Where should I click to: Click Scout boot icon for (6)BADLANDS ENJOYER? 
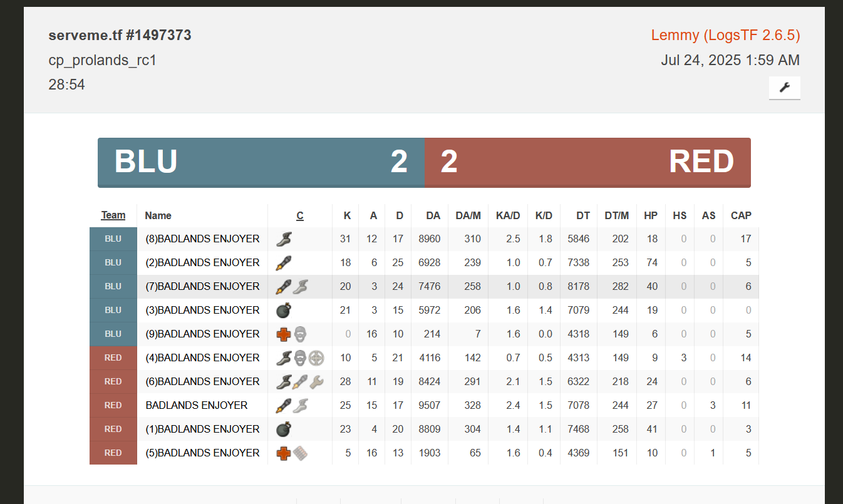click(284, 381)
